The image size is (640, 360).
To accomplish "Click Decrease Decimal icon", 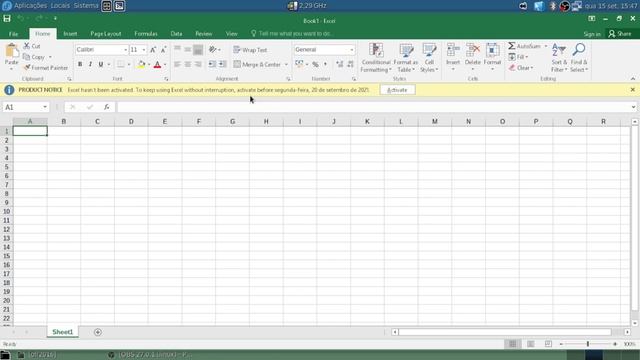I will tap(350, 64).
